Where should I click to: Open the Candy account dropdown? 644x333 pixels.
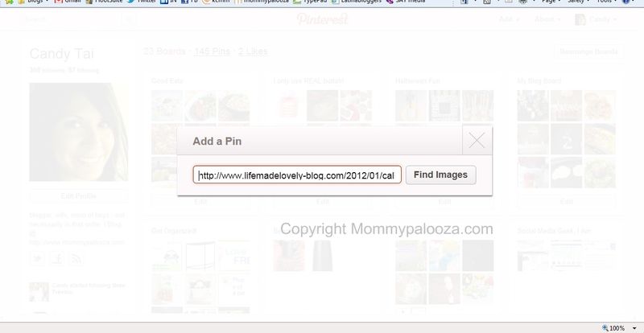[597, 19]
